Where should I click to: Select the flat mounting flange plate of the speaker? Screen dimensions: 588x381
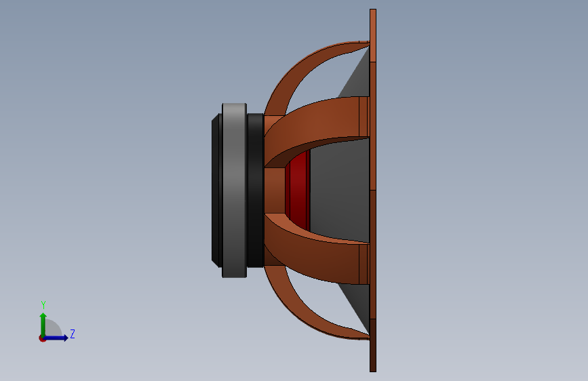tap(373, 190)
